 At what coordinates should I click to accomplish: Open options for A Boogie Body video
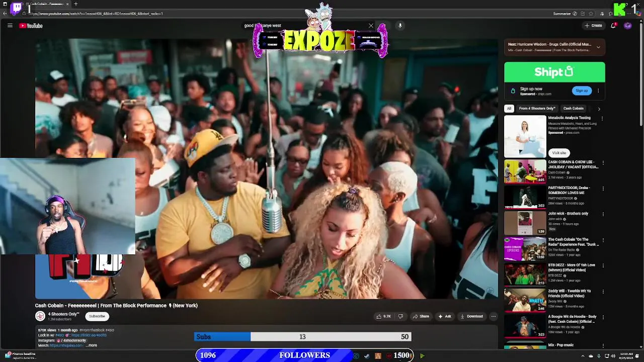pyautogui.click(x=603, y=317)
